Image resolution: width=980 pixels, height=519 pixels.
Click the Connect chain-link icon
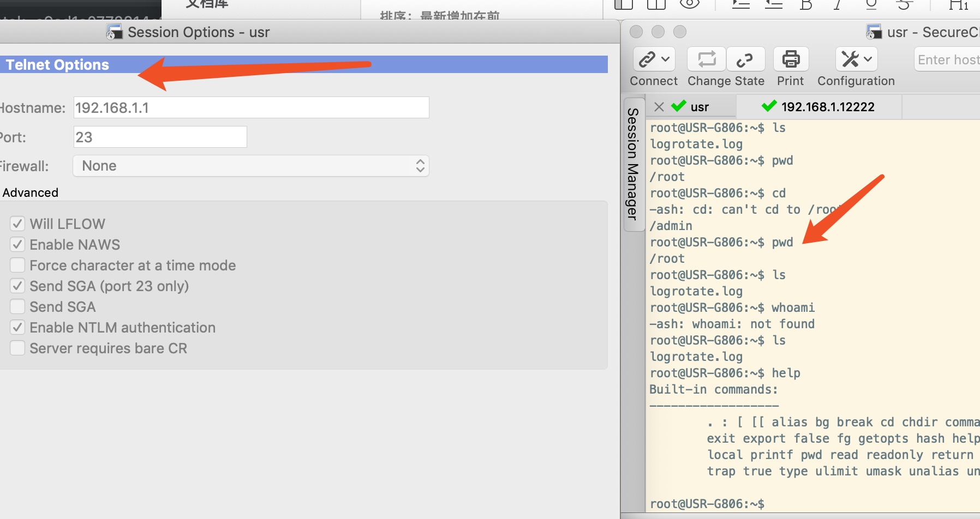tap(647, 59)
